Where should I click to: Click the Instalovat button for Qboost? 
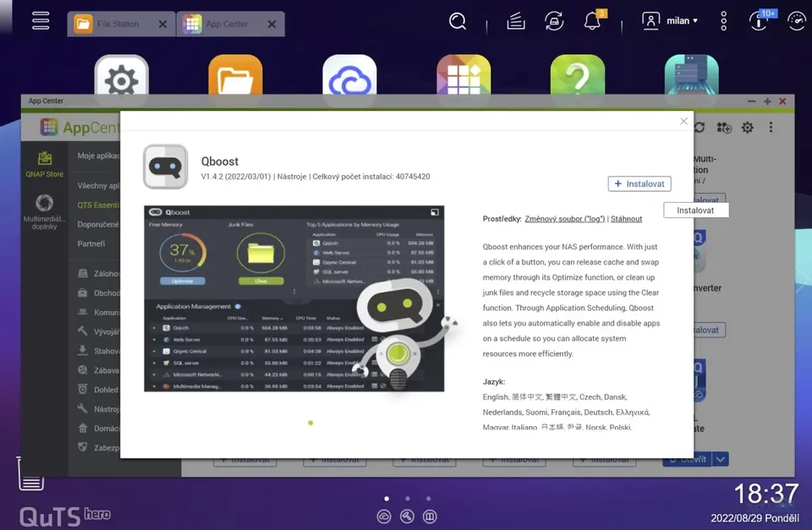[639, 183]
